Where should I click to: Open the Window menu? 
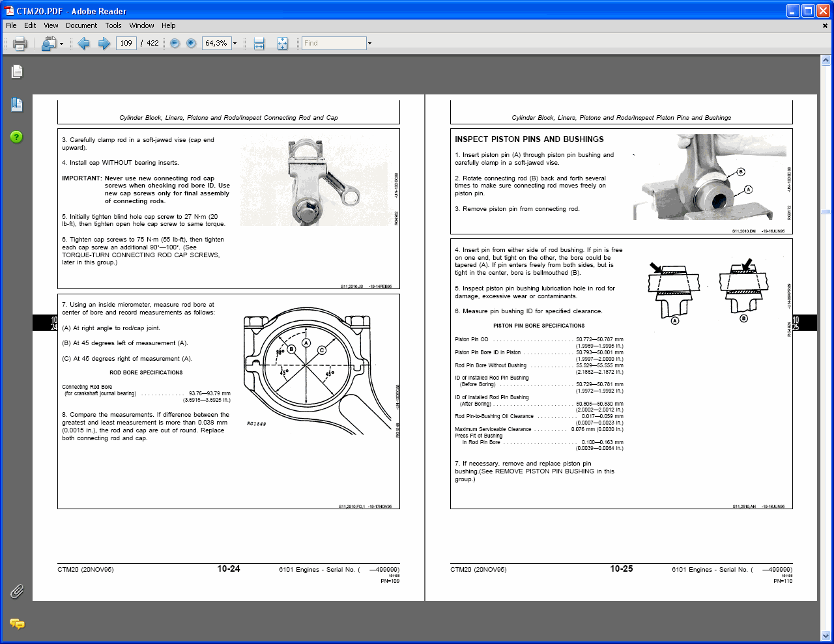click(141, 25)
